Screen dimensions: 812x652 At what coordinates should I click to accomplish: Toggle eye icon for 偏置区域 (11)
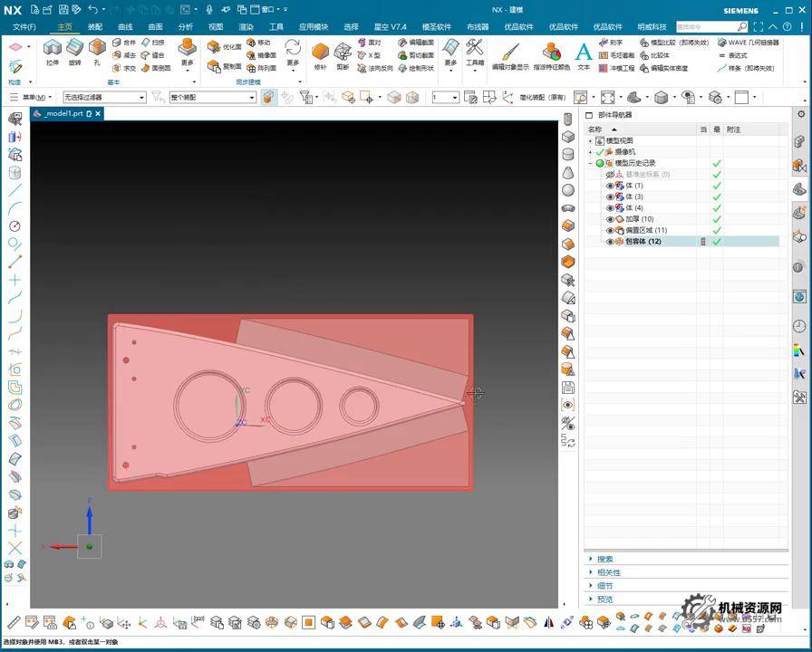(610, 231)
